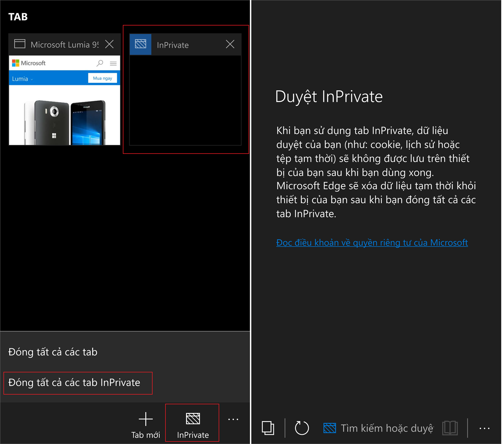Expand more options beside the InPrivate button
Viewport: 504px width, 444px height.
[233, 420]
